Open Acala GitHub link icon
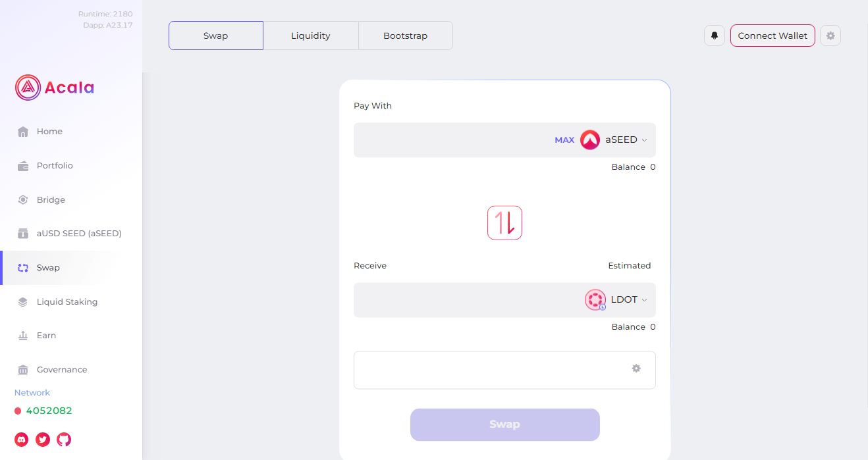The image size is (868, 460). (x=64, y=439)
